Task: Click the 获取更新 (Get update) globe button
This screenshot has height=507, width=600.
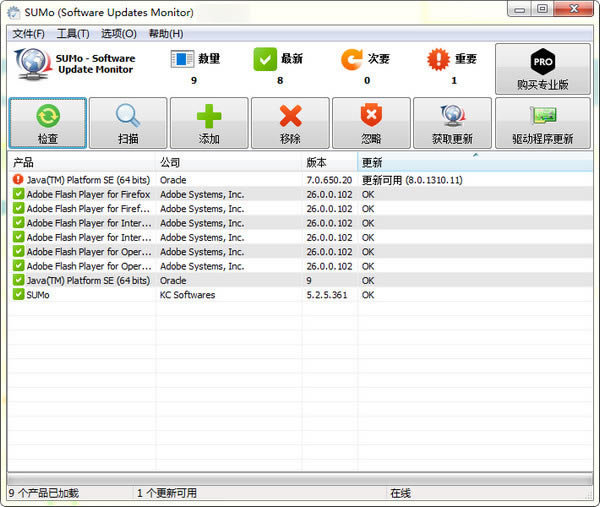Action: pyautogui.click(x=453, y=123)
